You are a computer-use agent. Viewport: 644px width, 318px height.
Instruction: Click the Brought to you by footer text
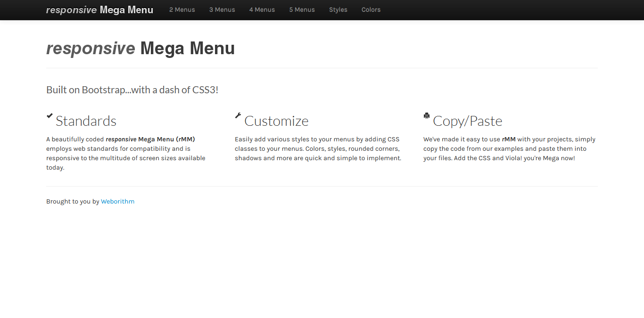click(73, 201)
